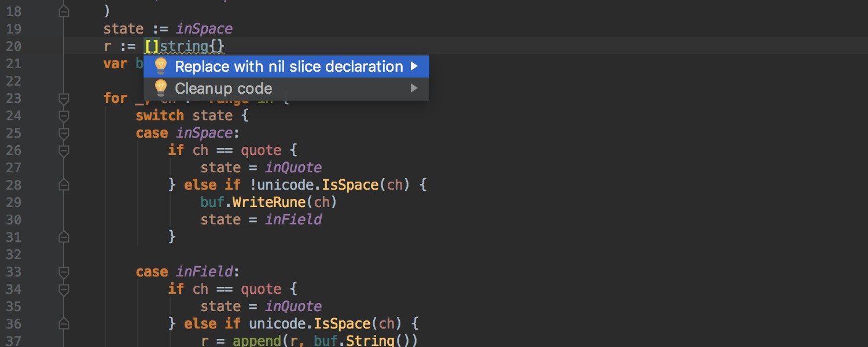
Task: Click line number 32 in the gutter
Action: [x=14, y=254]
